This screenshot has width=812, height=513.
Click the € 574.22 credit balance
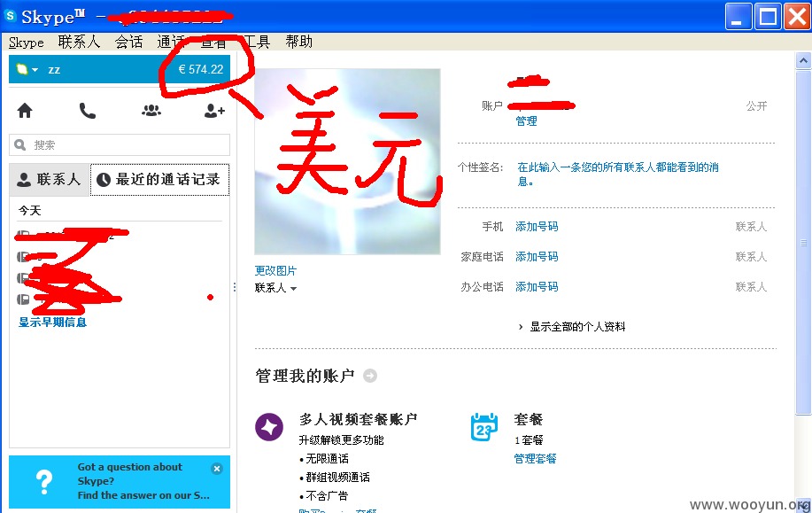click(201, 69)
